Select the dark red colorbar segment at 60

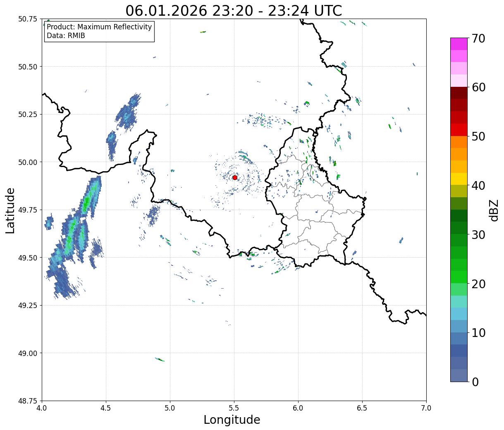click(x=459, y=93)
